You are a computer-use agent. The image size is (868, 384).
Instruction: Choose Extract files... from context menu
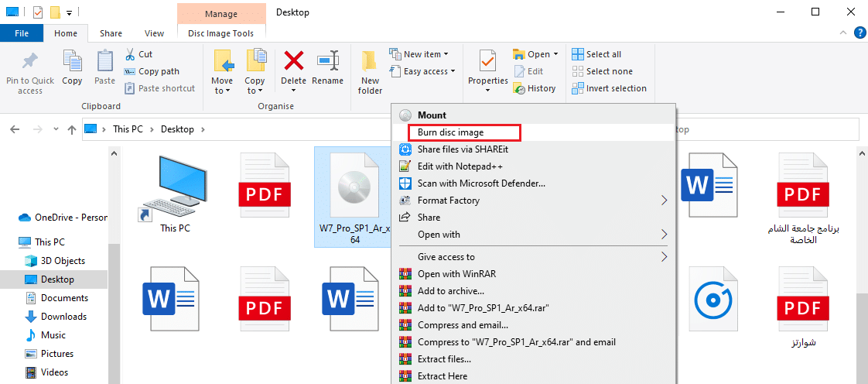(444, 359)
